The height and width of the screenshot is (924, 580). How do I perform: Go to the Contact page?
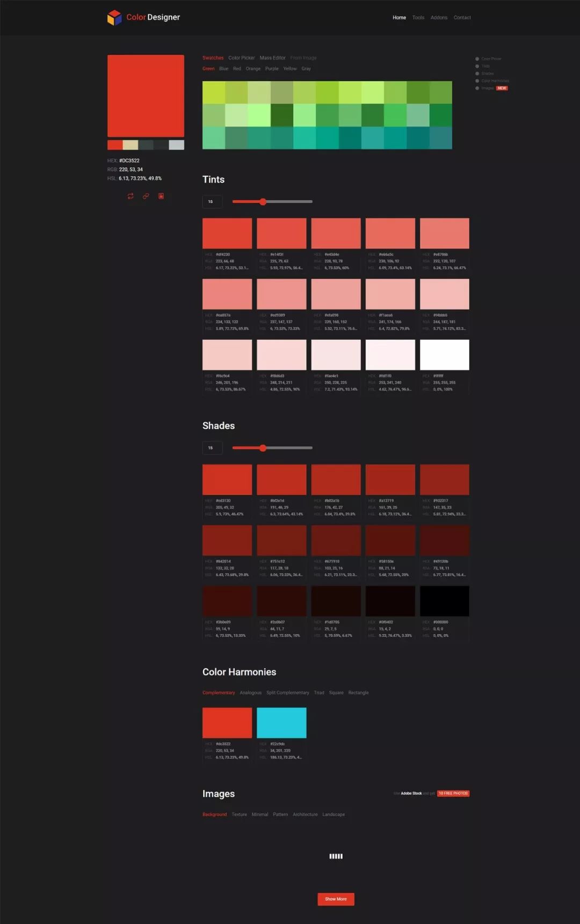[x=462, y=18]
